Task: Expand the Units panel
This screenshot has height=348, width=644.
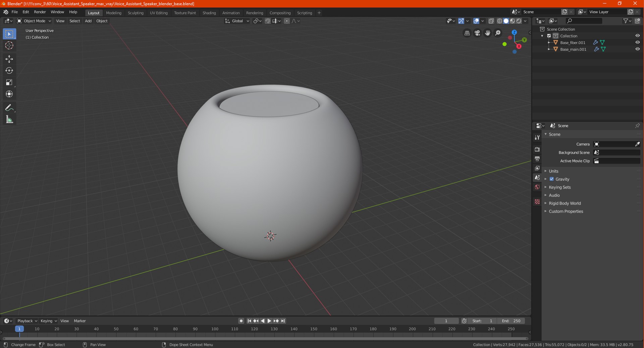Action: 553,171
